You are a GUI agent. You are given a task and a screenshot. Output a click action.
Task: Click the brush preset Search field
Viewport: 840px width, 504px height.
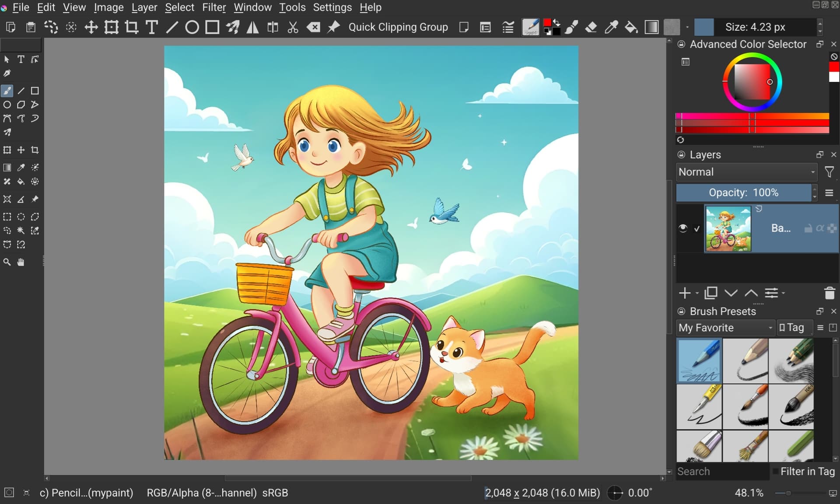pos(722,471)
